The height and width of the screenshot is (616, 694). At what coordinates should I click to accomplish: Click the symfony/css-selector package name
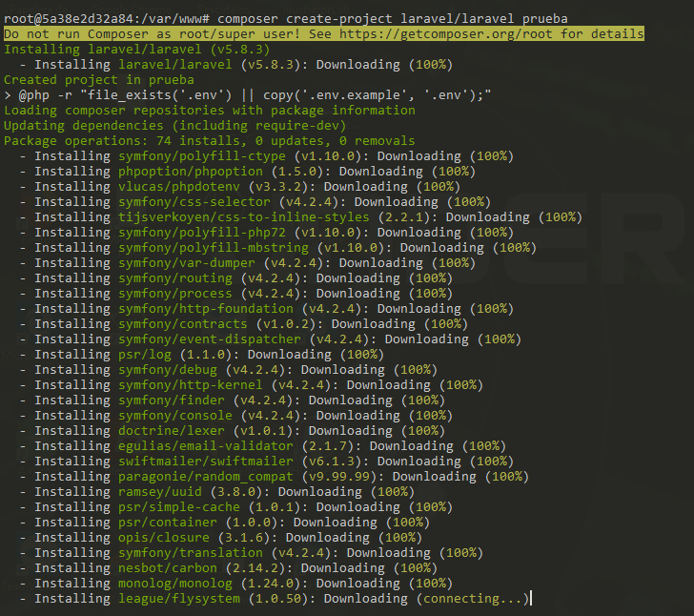[x=194, y=202]
